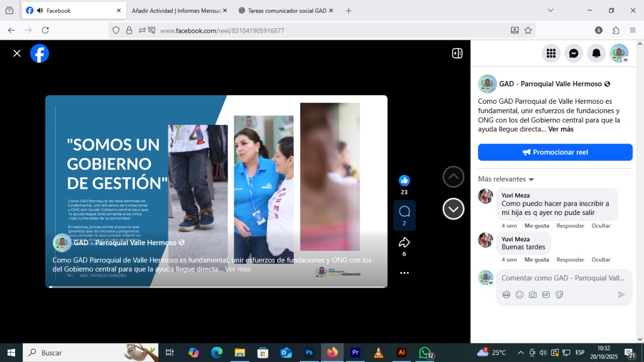Click the reel video progress bar
Viewport: 644px width, 362px height.
pos(216,286)
